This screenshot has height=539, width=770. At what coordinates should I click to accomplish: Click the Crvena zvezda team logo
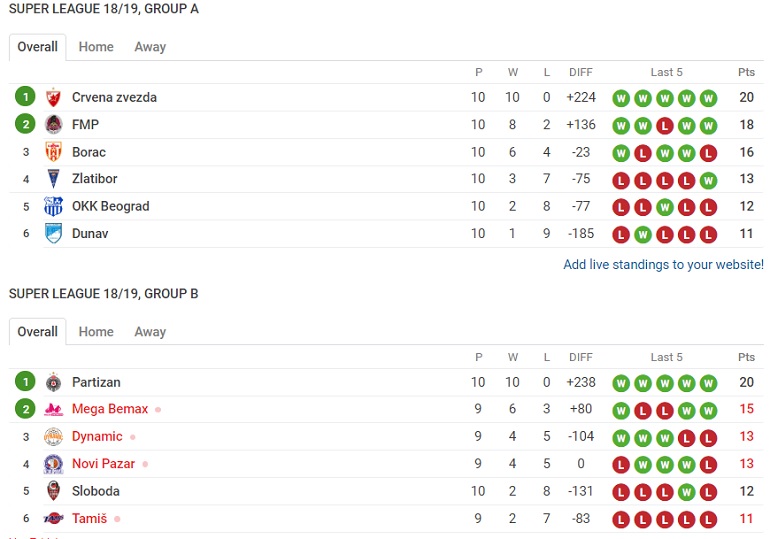click(x=54, y=97)
